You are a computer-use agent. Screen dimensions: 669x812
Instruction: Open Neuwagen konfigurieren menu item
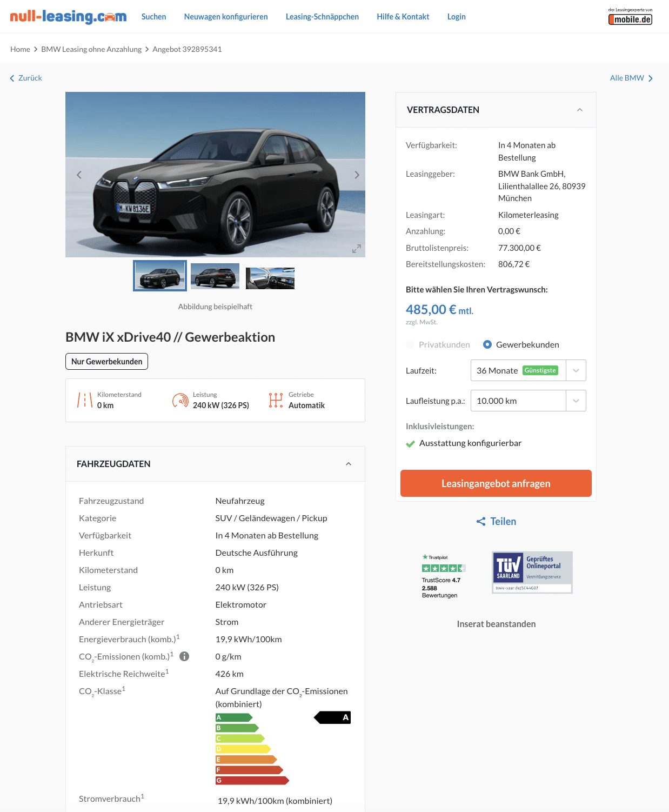coord(226,17)
